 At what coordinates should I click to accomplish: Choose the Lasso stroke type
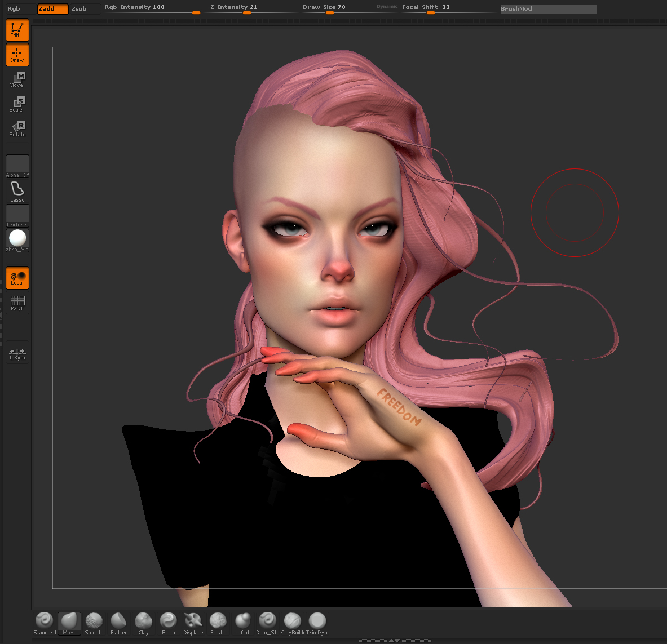coord(17,192)
